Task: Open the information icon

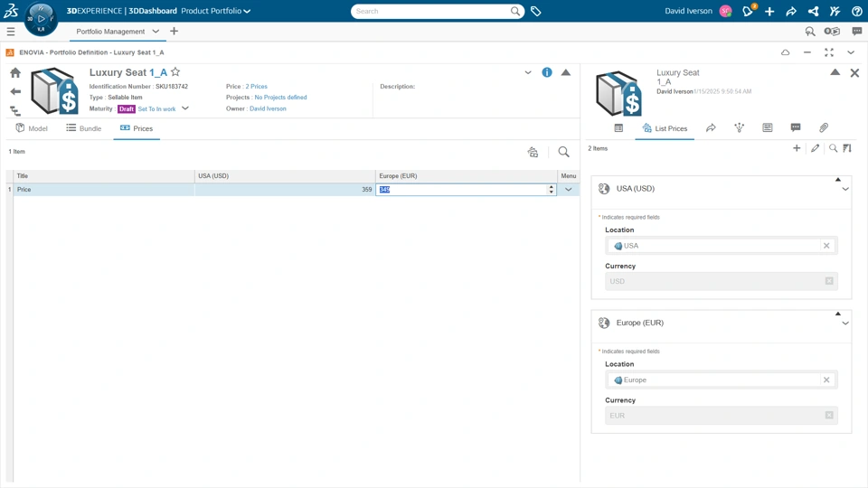Action: pyautogui.click(x=547, y=72)
